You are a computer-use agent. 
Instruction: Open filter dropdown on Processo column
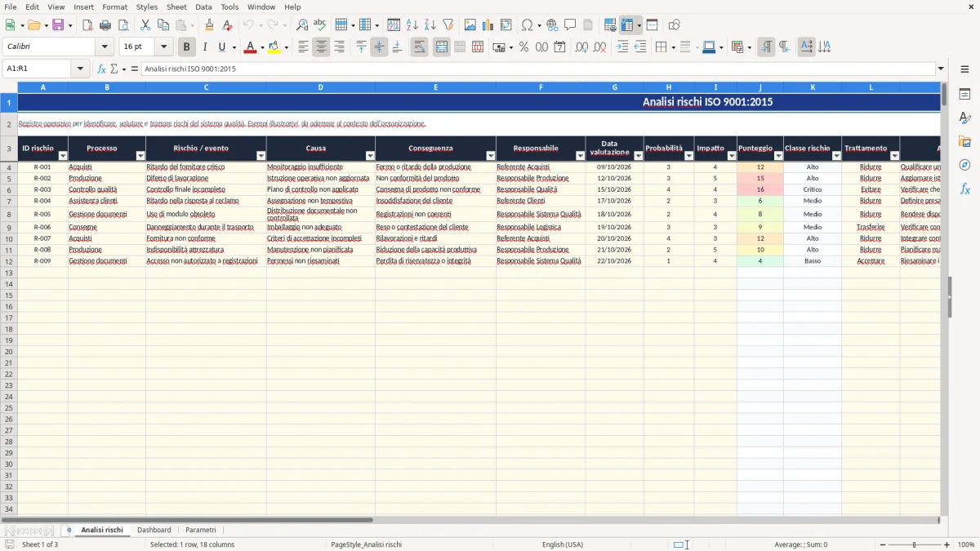[x=140, y=156]
